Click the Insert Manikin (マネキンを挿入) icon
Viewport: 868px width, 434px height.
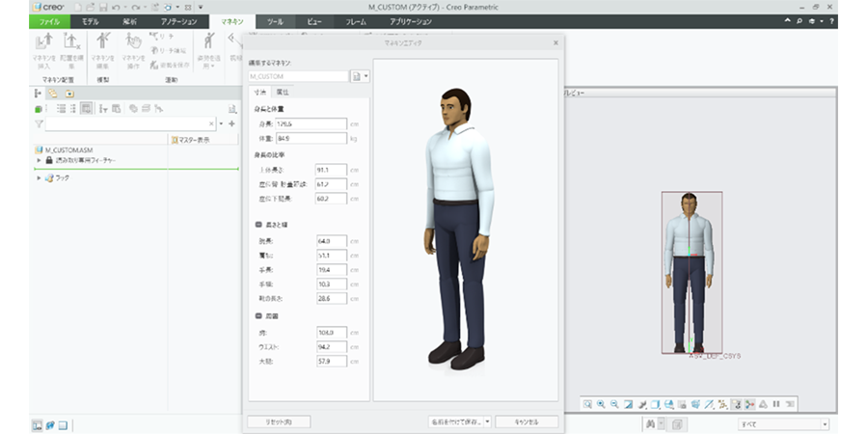click(44, 43)
